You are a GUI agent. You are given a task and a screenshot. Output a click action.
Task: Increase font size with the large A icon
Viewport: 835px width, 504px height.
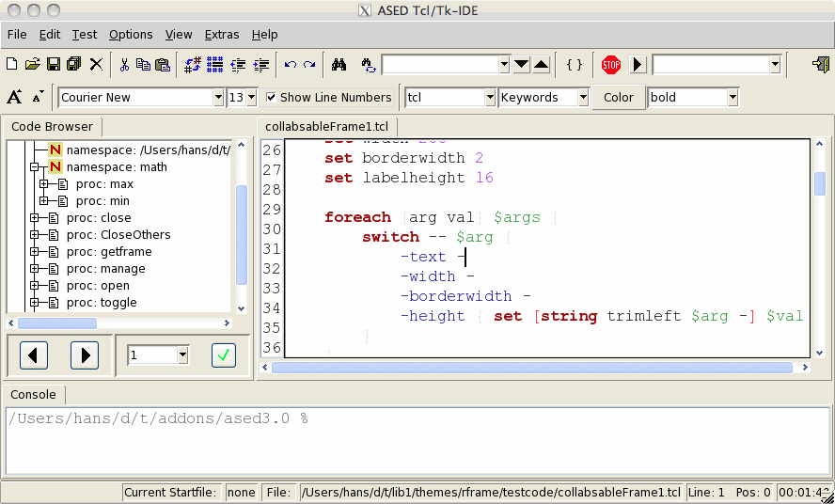14,97
